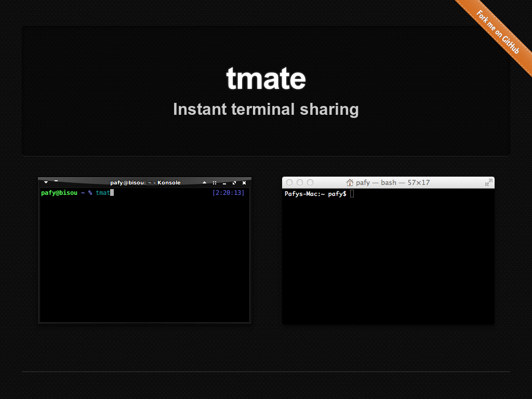532x399 pixels.
Task: Click the Konsole pin dash icon
Action: tap(56, 181)
